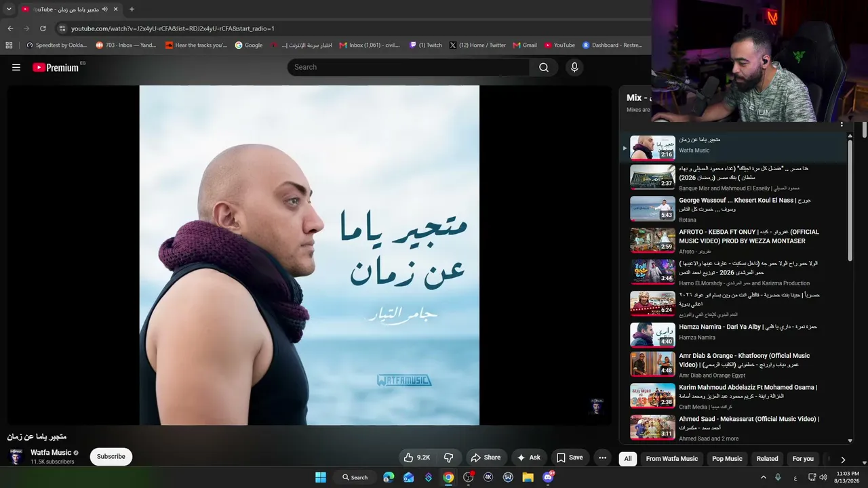Open the Watfa Music channel name link
868x488 pixels.
(x=51, y=453)
